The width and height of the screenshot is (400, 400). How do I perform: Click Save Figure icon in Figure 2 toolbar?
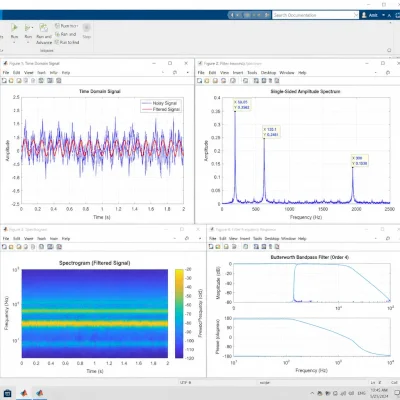coord(215,80)
